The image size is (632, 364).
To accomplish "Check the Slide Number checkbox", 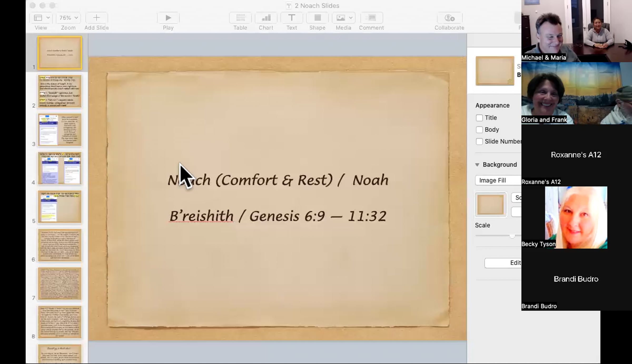I will coord(479,141).
